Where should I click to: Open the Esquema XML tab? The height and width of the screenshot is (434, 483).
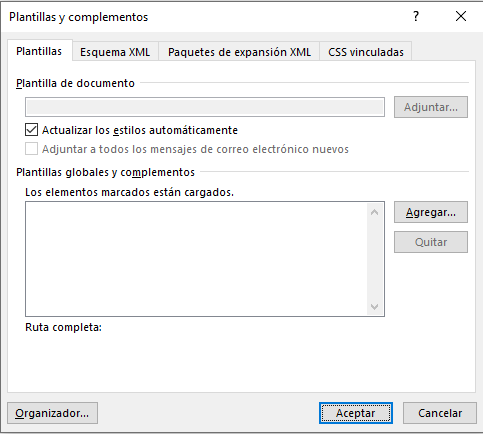[115, 52]
